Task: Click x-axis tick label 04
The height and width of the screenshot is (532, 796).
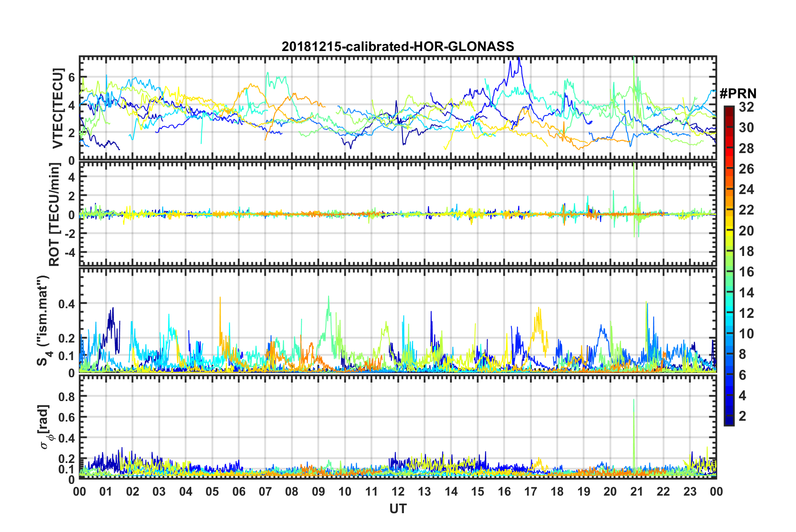Action: [x=186, y=491]
